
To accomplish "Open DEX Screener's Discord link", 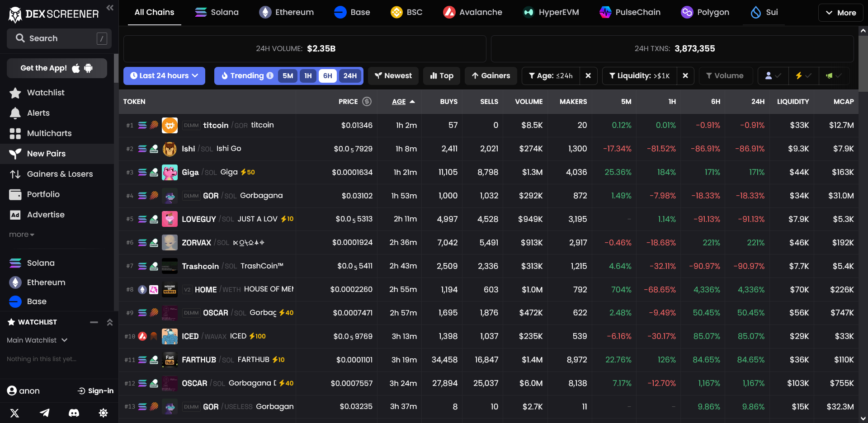I will pos(74,413).
